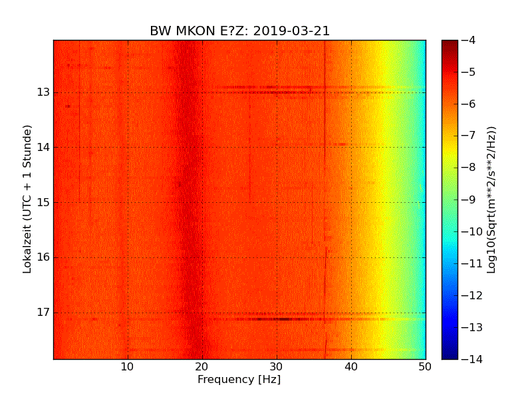
Task: Click the colorbar tick label −11
Action: coord(472,263)
